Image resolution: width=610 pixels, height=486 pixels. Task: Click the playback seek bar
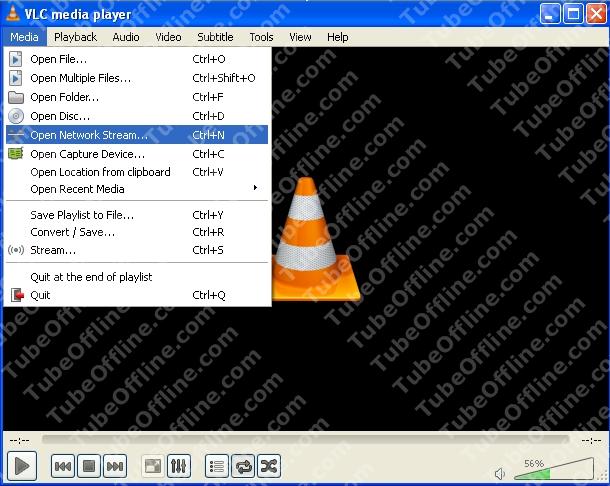305,440
